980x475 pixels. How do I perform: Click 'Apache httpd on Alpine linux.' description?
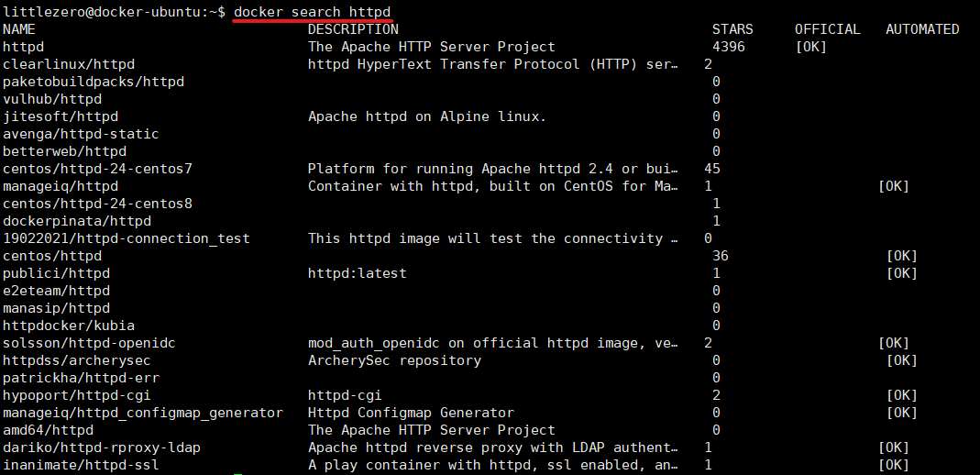(427, 116)
